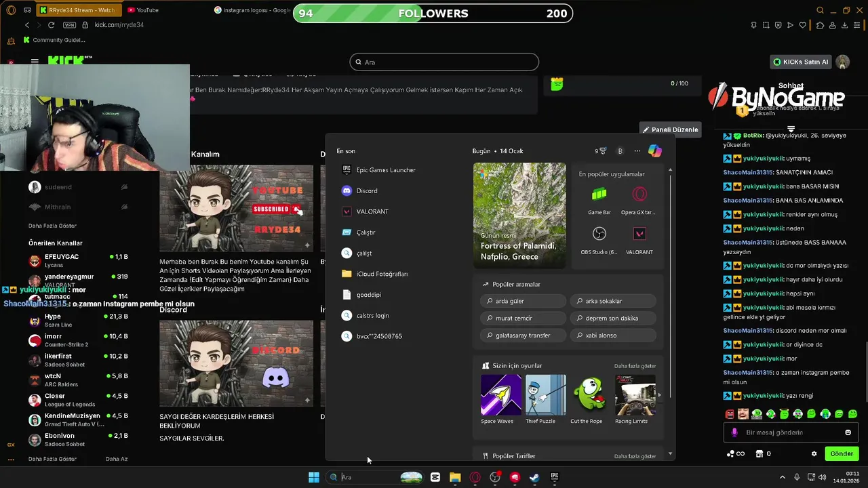
Task: Open Kick hamburger sidebar menu
Action: (x=35, y=62)
